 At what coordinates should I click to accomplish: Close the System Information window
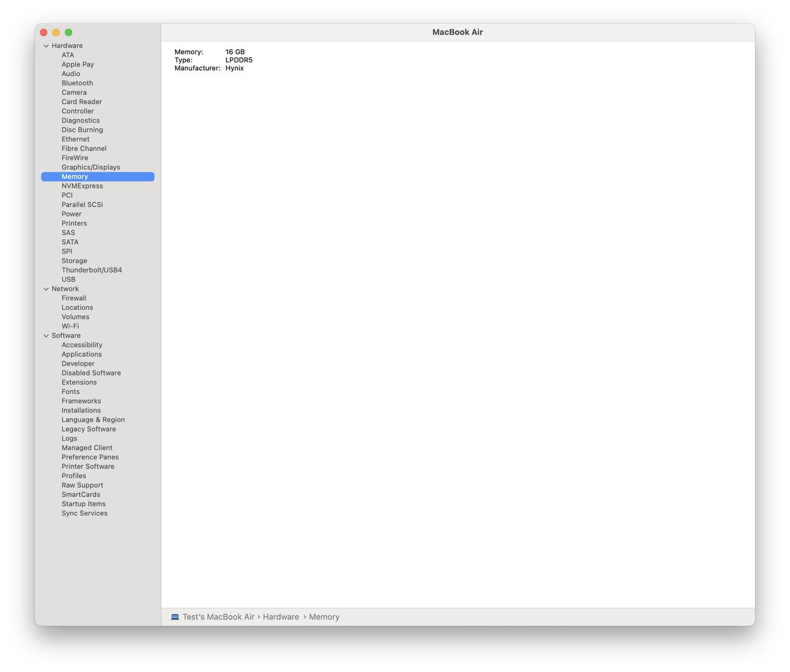click(44, 32)
